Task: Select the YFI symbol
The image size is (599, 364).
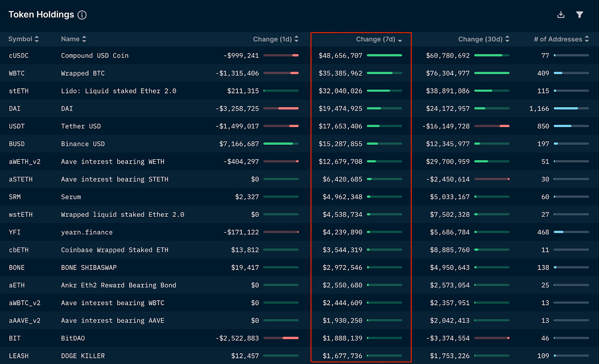Action: click(x=15, y=232)
